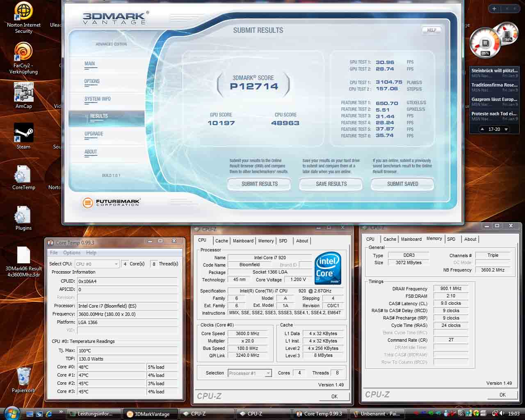Switch to Leistungsinfor... taskbar window
The width and height of the screenshot is (525, 420).
click(x=94, y=414)
